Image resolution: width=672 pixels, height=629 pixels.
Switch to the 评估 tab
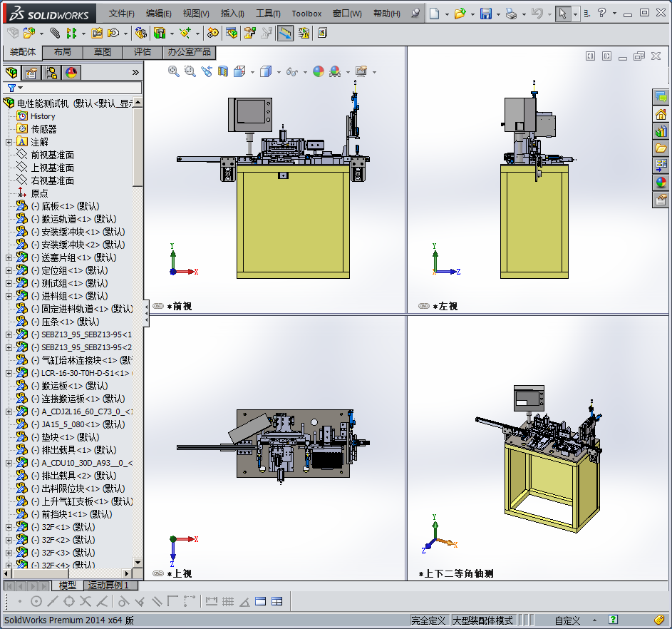coord(143,52)
